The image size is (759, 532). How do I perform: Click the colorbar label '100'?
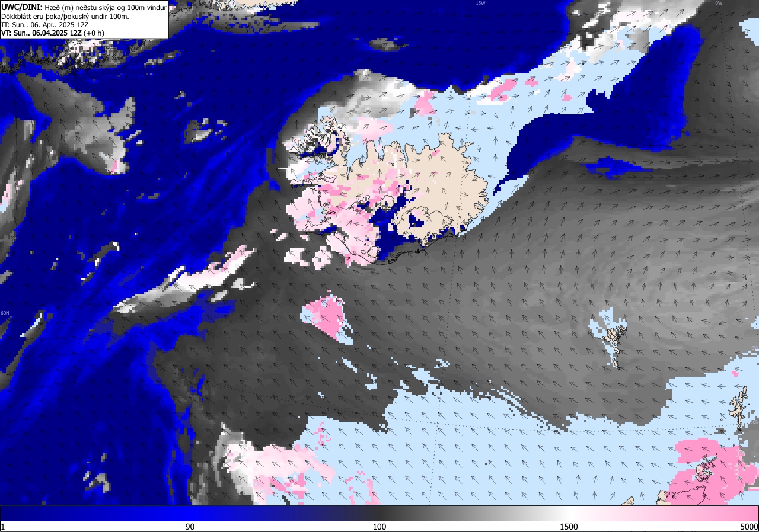[379, 527]
